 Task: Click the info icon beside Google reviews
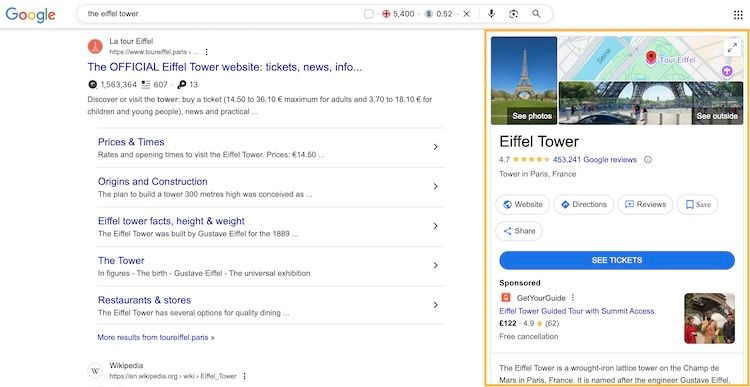pyautogui.click(x=648, y=160)
